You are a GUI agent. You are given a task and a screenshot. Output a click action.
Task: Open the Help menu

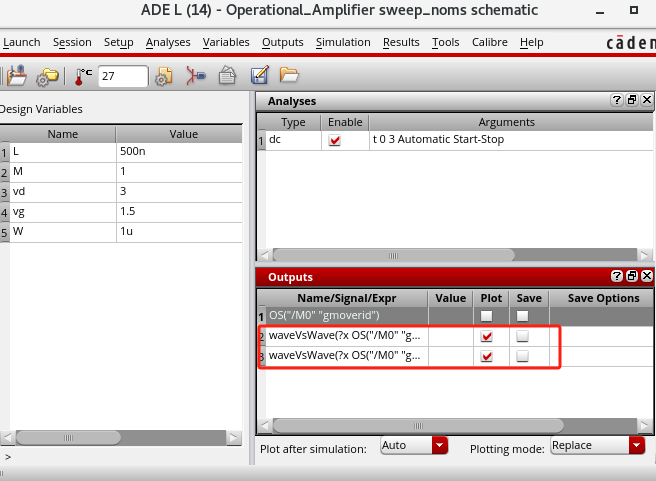tap(531, 42)
